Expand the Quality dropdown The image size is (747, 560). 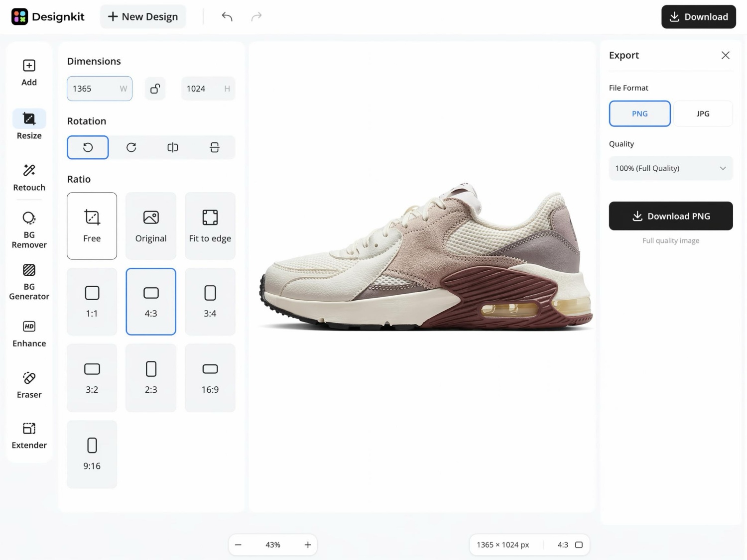[671, 168]
